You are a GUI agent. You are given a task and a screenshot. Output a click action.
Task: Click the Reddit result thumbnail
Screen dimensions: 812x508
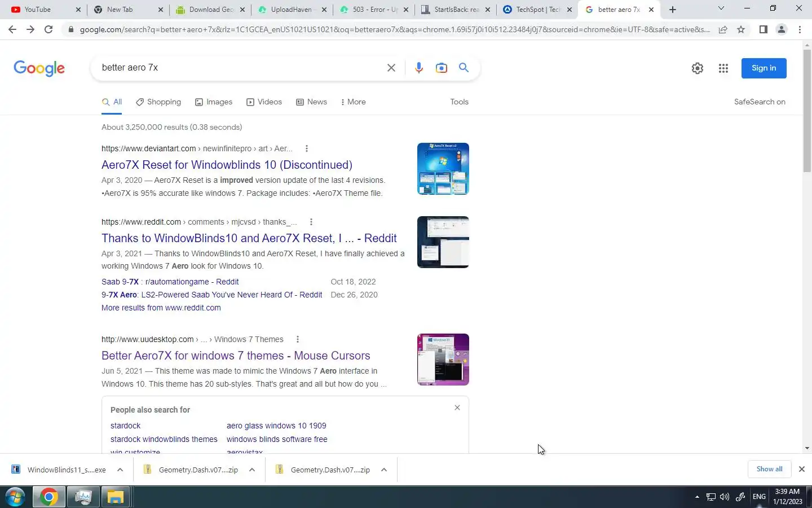point(443,242)
